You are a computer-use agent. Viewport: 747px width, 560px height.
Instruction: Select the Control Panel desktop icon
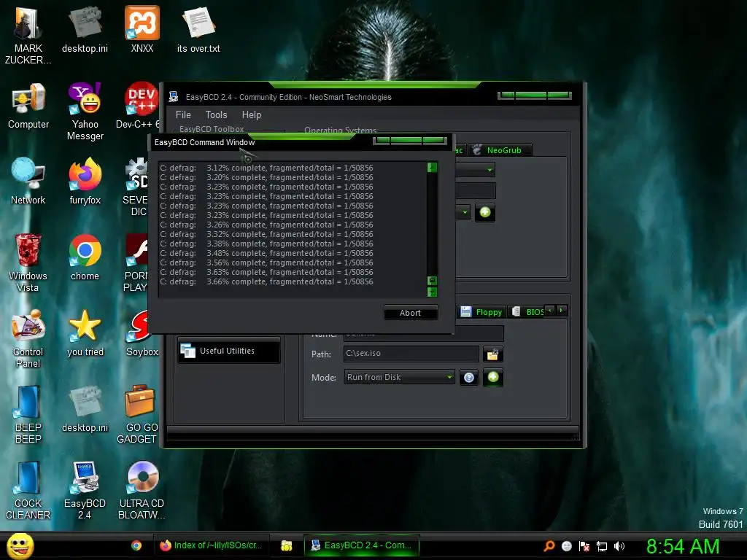(x=28, y=338)
